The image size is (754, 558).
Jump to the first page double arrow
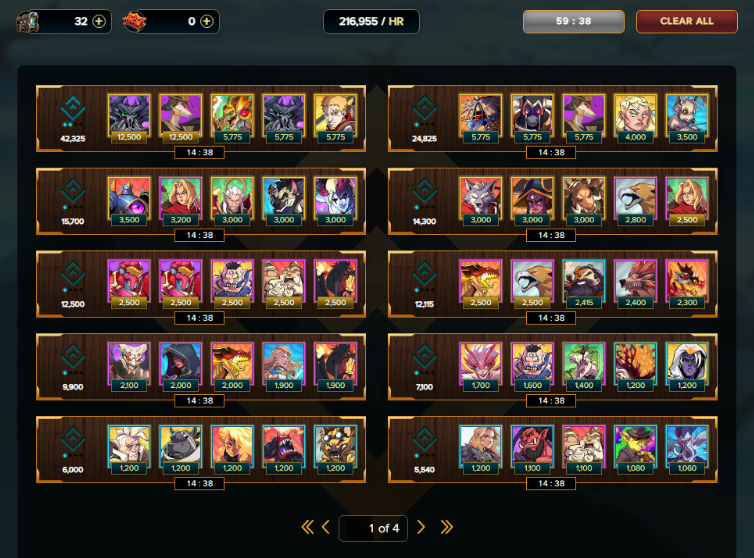[x=308, y=528]
